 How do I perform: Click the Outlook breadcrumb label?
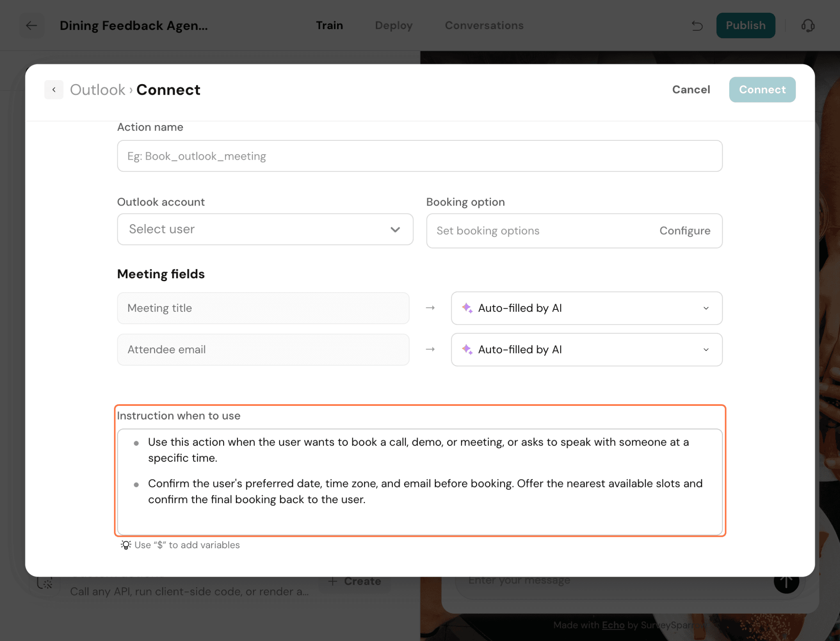click(x=98, y=89)
